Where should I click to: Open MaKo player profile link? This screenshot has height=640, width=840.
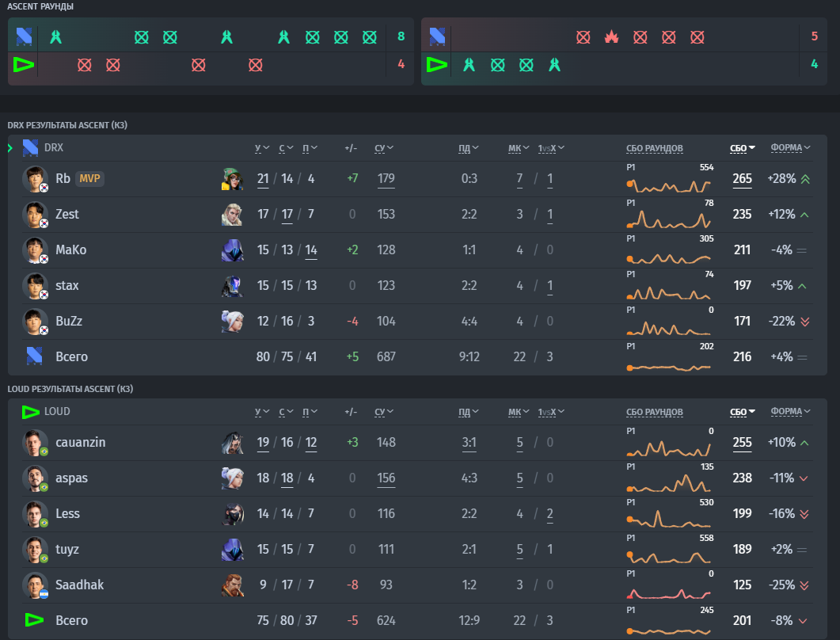tap(70, 250)
